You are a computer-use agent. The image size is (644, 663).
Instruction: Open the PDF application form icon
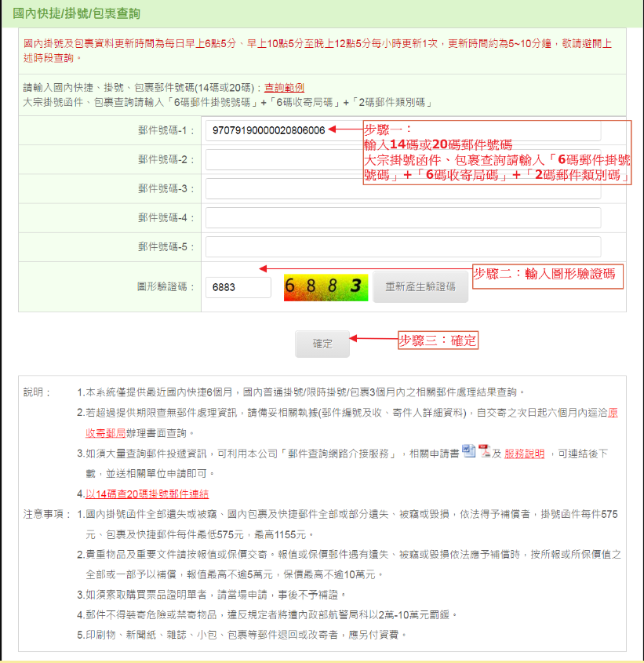click(x=485, y=452)
